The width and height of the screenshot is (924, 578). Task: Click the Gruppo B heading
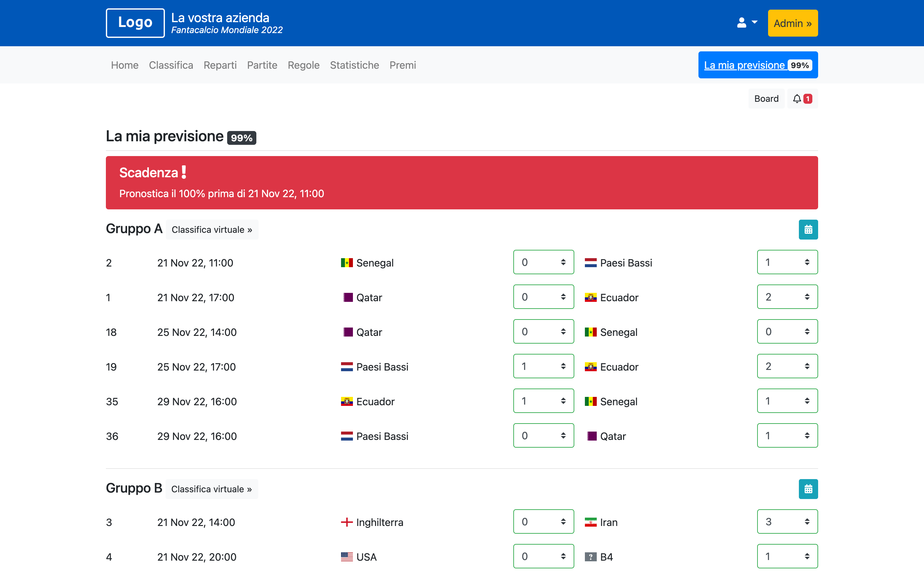coord(134,488)
